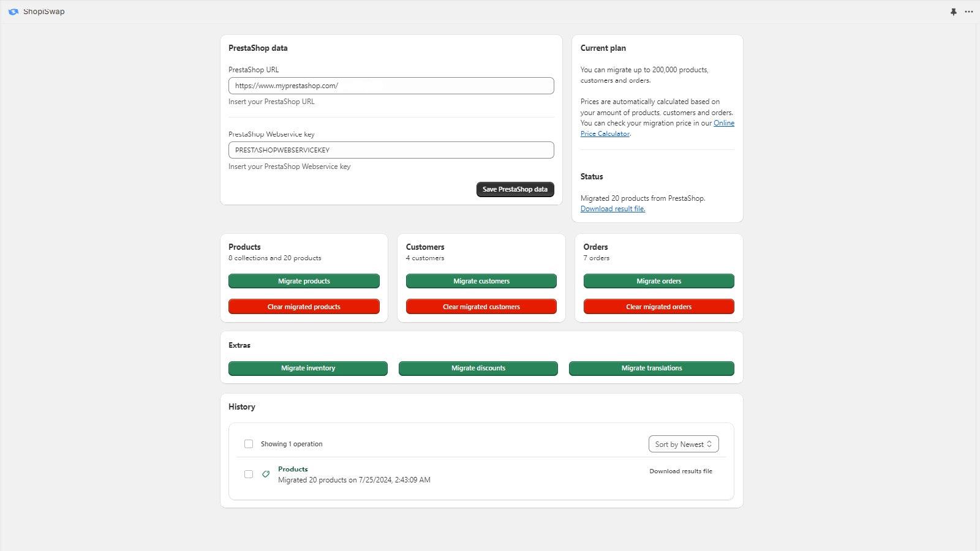The height and width of the screenshot is (551, 980).
Task: Open the Sort by Newest dropdown
Action: tap(683, 443)
